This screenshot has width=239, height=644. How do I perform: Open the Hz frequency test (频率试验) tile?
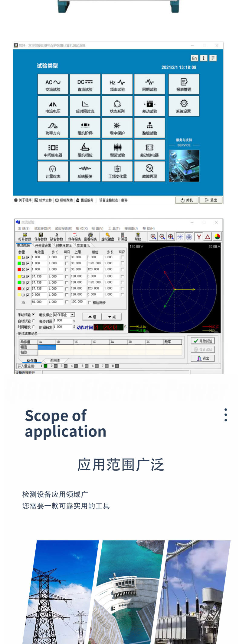point(117,84)
